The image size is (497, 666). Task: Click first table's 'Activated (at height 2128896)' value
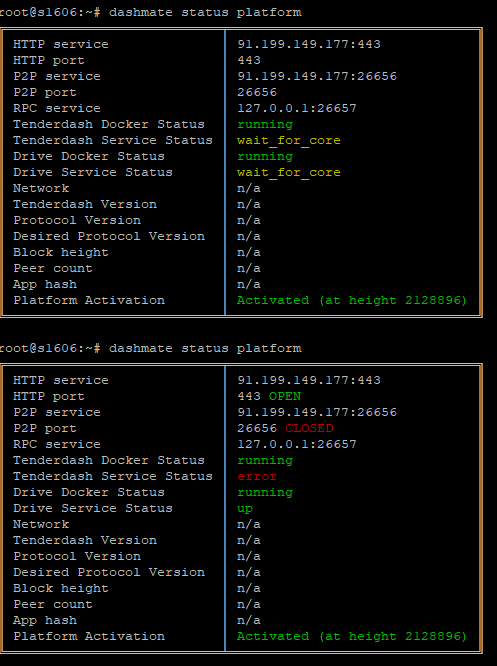[x=352, y=300]
